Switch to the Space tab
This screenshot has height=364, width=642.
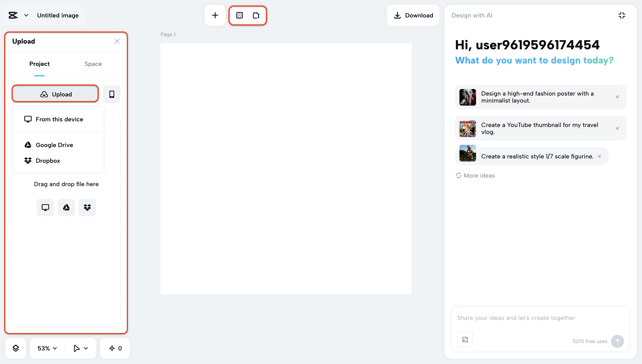click(93, 64)
